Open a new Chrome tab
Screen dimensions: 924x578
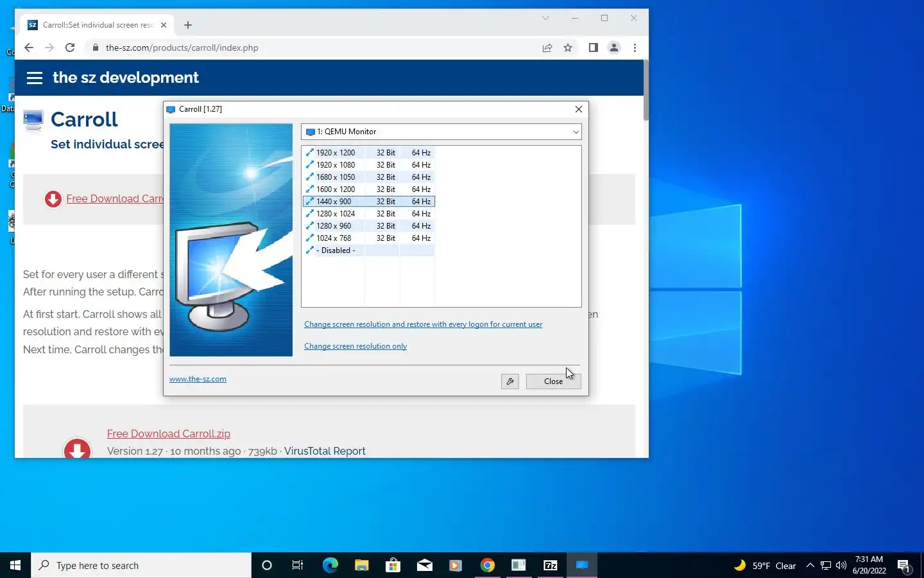point(188,25)
